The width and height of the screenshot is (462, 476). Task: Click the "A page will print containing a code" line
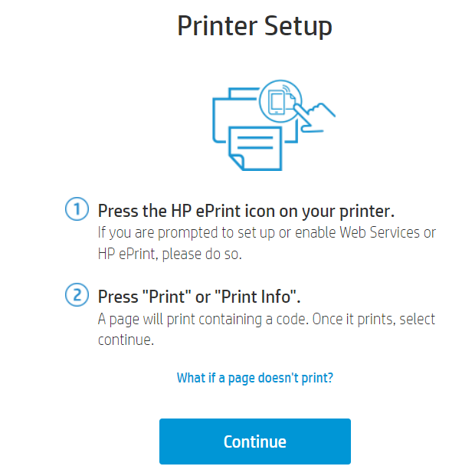point(266,318)
